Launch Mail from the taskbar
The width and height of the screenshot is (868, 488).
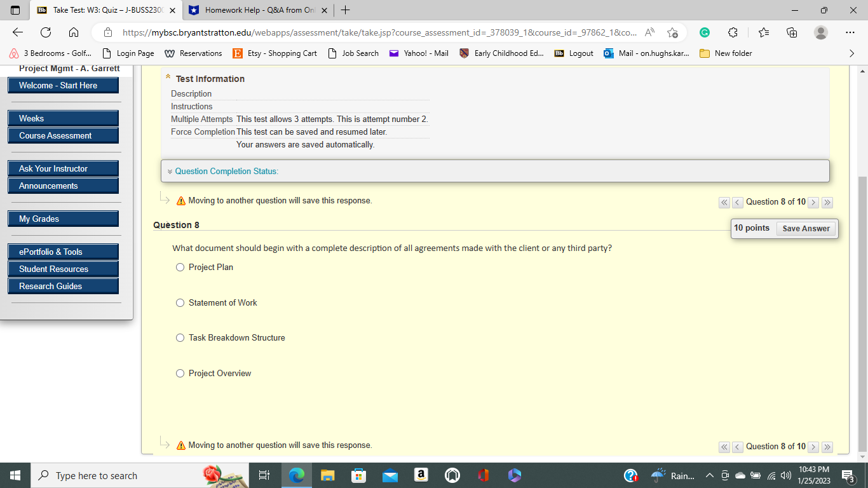[390, 475]
